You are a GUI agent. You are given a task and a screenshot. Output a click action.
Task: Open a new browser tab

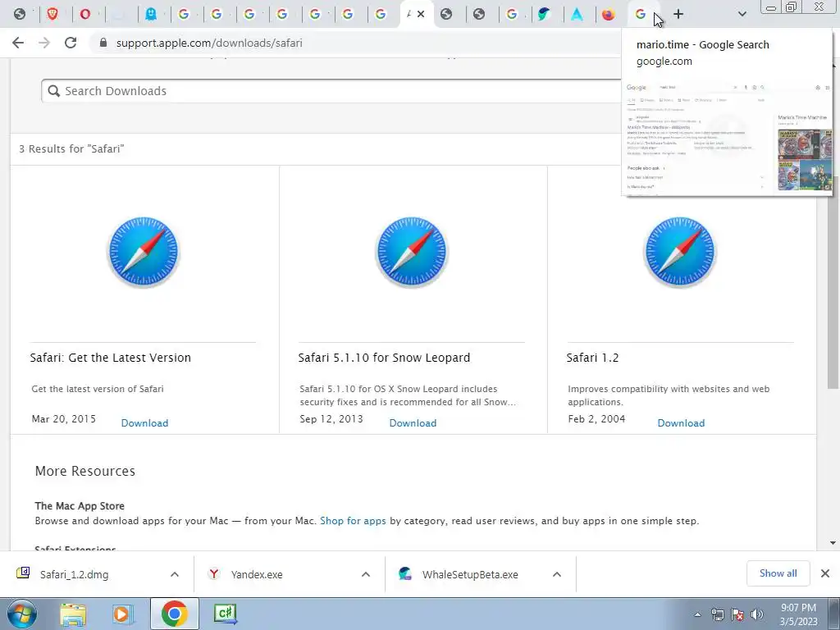coord(678,15)
